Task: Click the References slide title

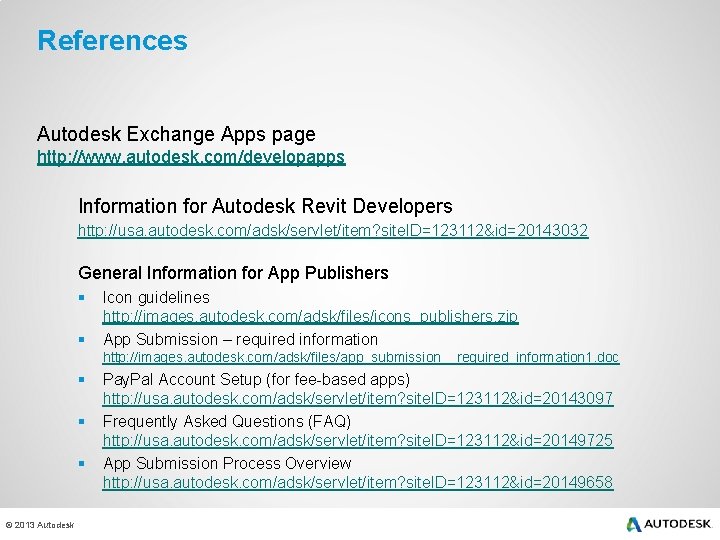Action: point(112,40)
